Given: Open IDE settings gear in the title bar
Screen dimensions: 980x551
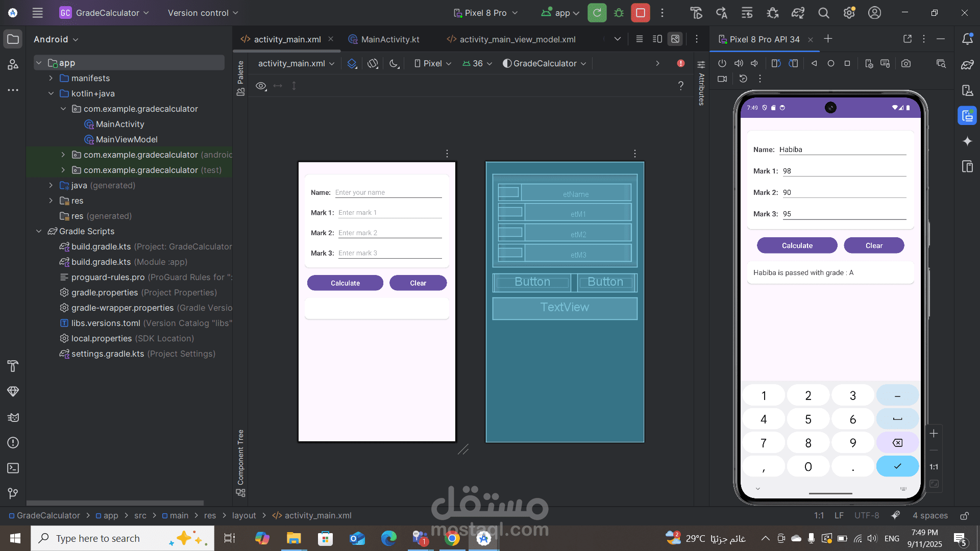Looking at the screenshot, I should point(849,13).
